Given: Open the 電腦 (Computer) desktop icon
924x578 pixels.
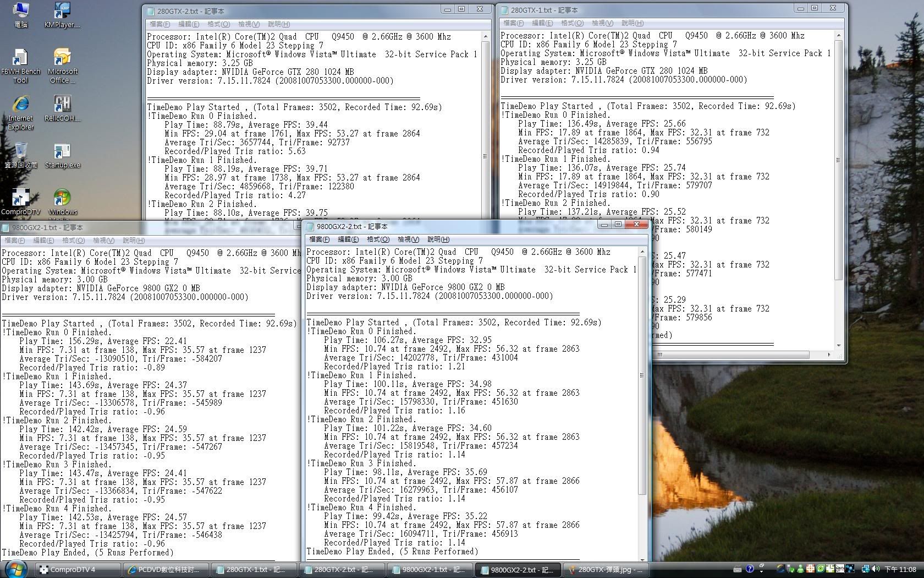Looking at the screenshot, I should tap(21, 15).
